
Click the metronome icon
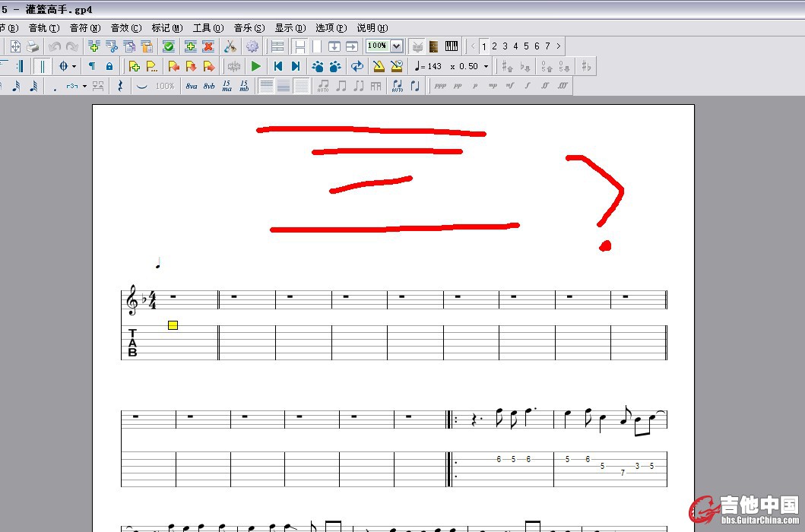point(378,66)
